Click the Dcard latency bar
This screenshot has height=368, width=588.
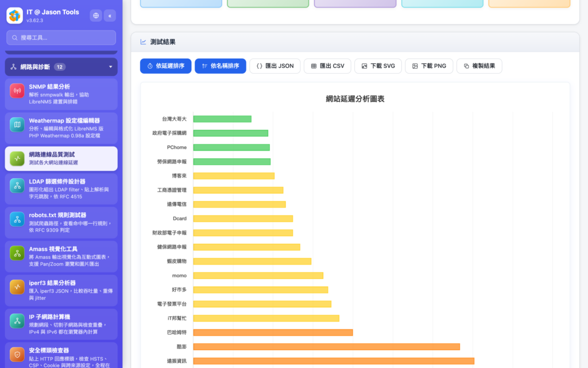pos(243,218)
